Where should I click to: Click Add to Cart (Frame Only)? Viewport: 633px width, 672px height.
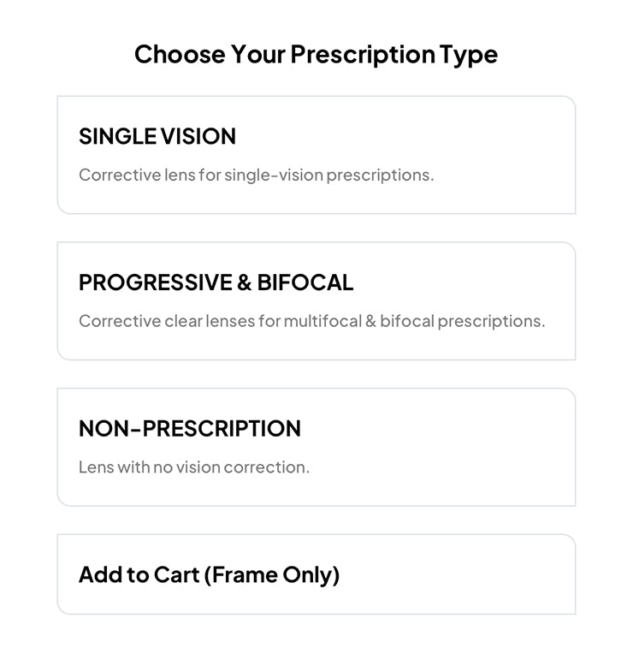316,574
